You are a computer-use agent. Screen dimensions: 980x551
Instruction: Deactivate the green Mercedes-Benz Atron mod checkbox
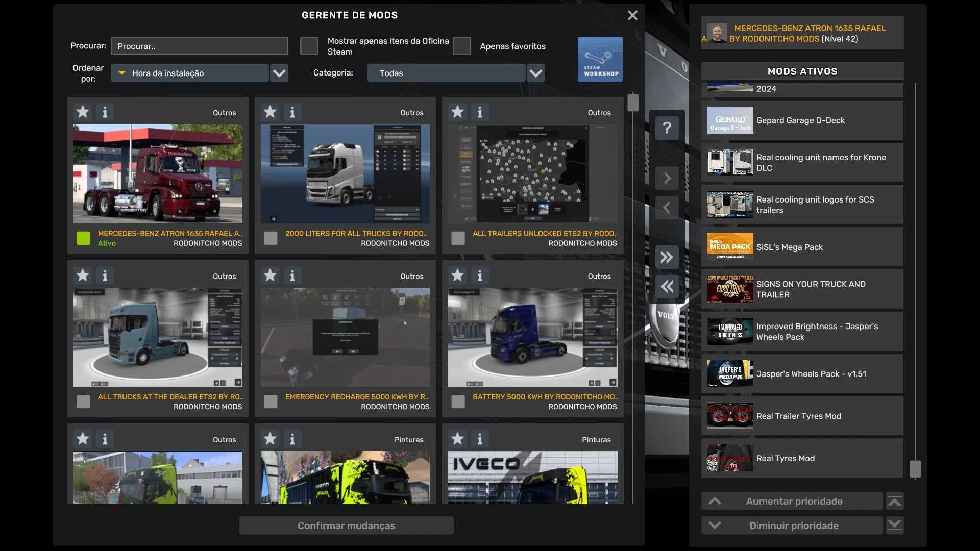83,238
